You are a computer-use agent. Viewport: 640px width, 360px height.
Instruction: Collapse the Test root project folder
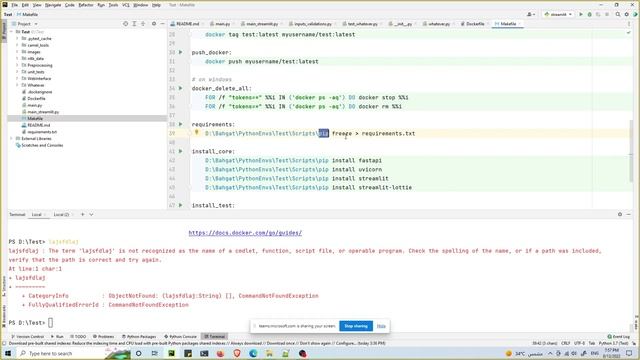[11, 31]
